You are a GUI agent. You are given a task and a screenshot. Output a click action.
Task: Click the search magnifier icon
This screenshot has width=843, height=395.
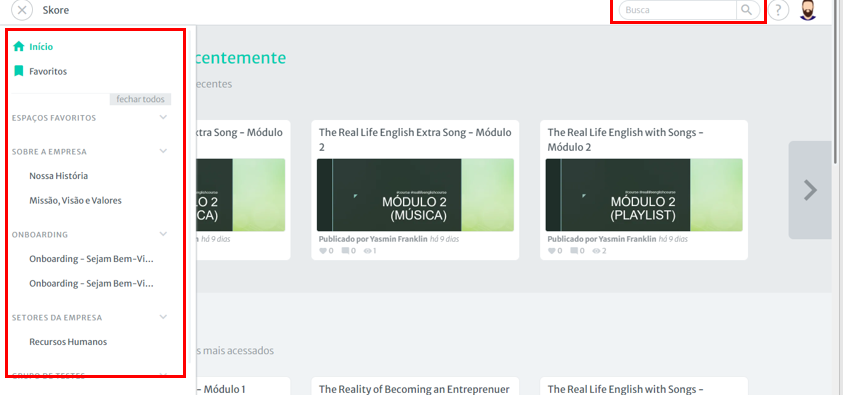click(746, 10)
